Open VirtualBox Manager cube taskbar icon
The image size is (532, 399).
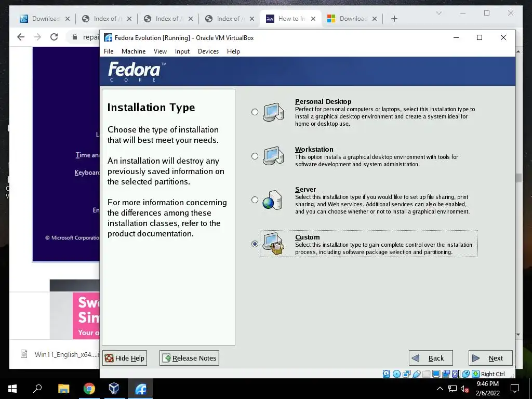pyautogui.click(x=114, y=389)
